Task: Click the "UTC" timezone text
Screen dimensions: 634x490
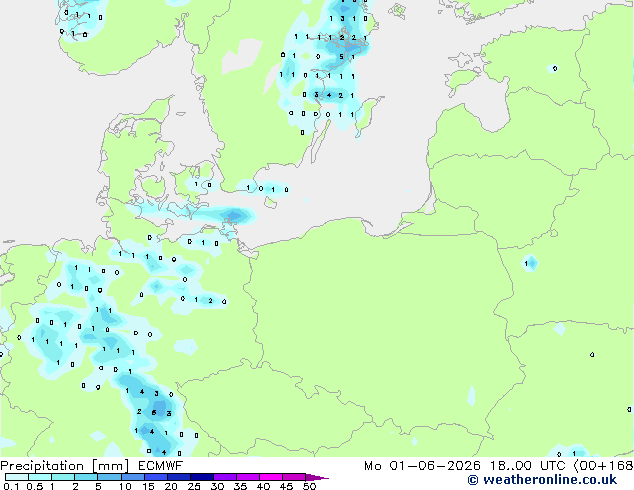Action: pos(553,466)
